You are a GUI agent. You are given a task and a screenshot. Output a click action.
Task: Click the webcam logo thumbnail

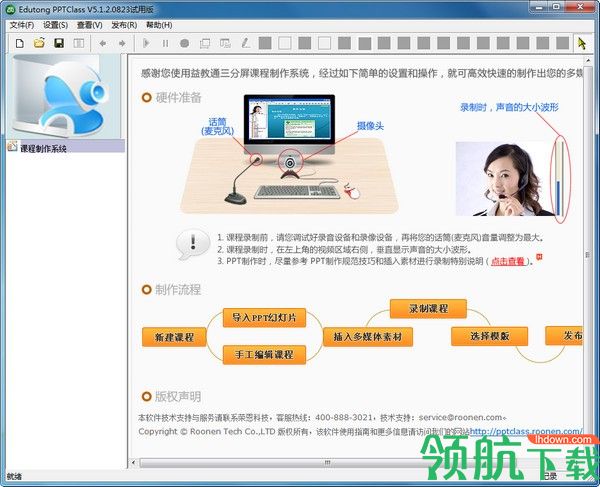pos(64,96)
